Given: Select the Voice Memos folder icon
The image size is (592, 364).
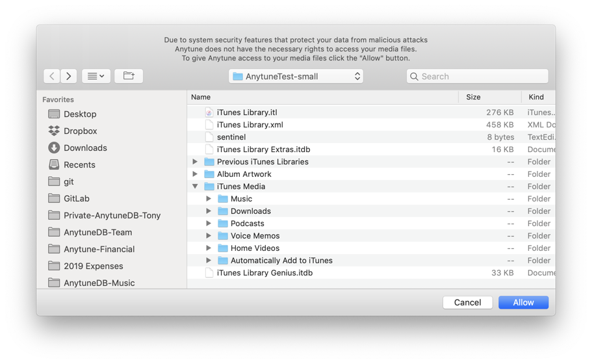Looking at the screenshot, I should (x=223, y=235).
